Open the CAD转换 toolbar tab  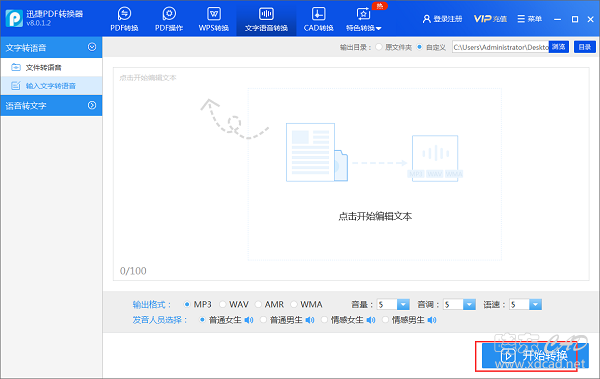(x=318, y=19)
